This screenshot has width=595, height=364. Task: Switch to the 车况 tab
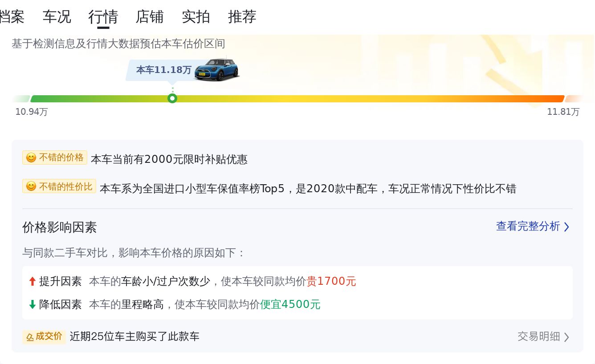(x=57, y=17)
